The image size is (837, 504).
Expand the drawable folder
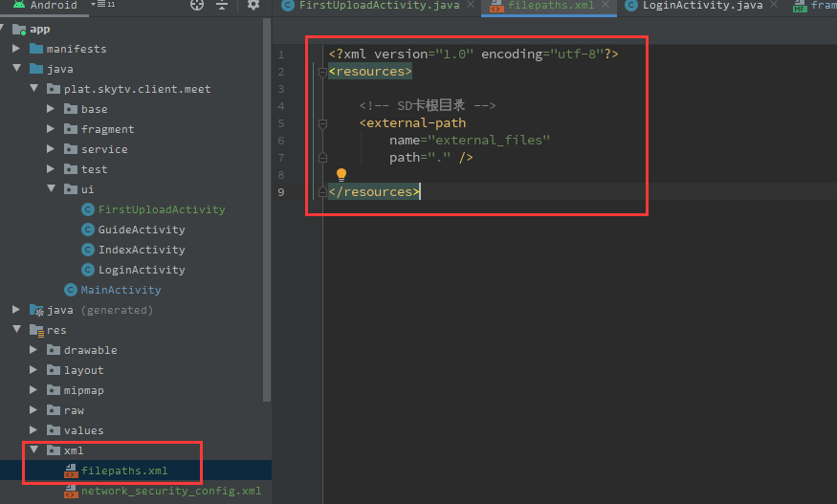click(x=33, y=350)
